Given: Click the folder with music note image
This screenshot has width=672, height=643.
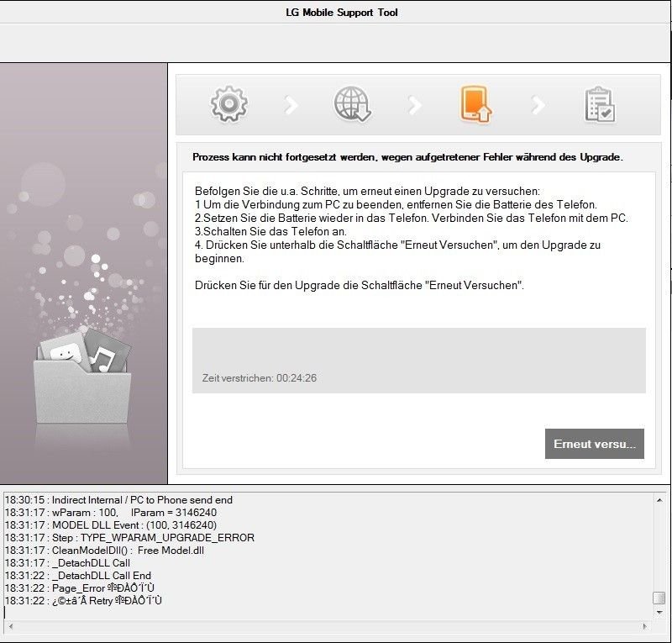Looking at the screenshot, I should coord(82,376).
